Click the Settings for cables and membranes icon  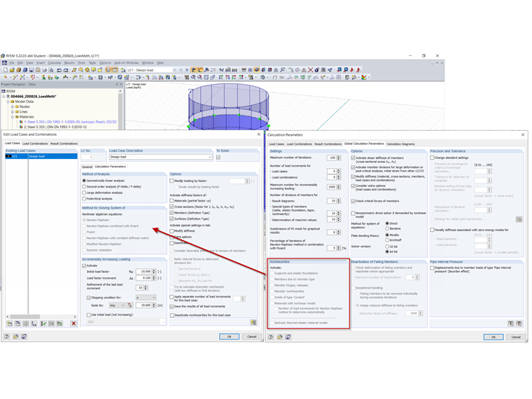coord(519,219)
